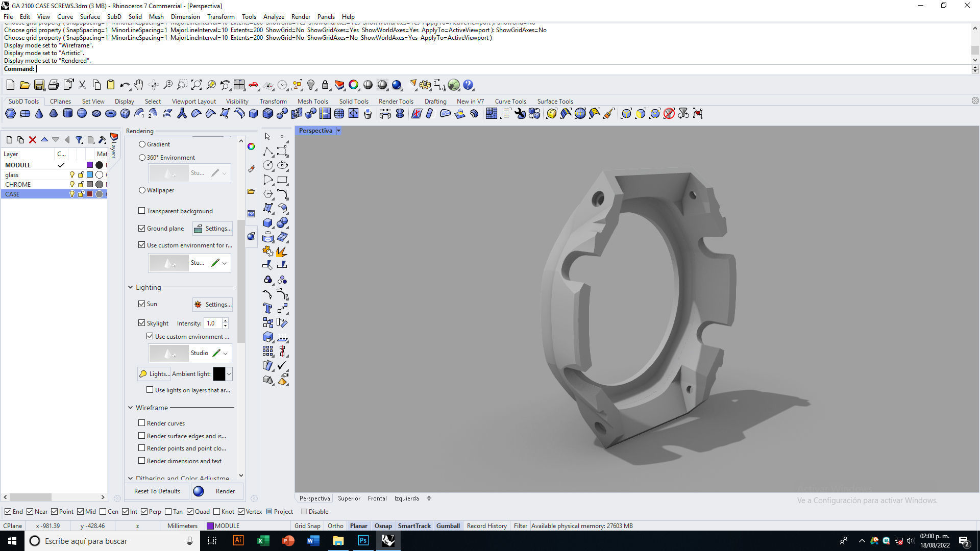Click the Ground plane Settings... button
Viewport: 980px width, 551px height.
tap(212, 229)
